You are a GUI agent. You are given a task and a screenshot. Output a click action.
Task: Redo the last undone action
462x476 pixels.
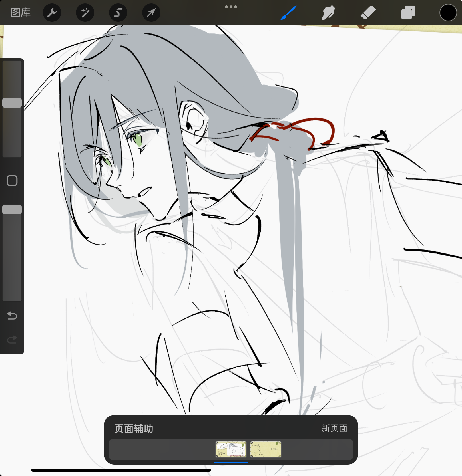pos(12,340)
